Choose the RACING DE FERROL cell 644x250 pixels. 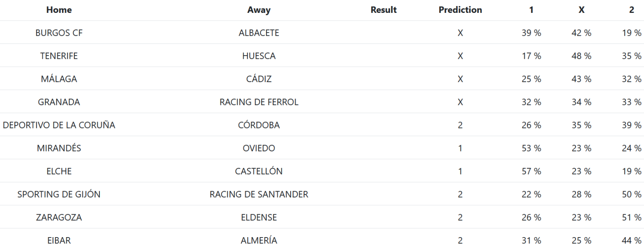259,102
